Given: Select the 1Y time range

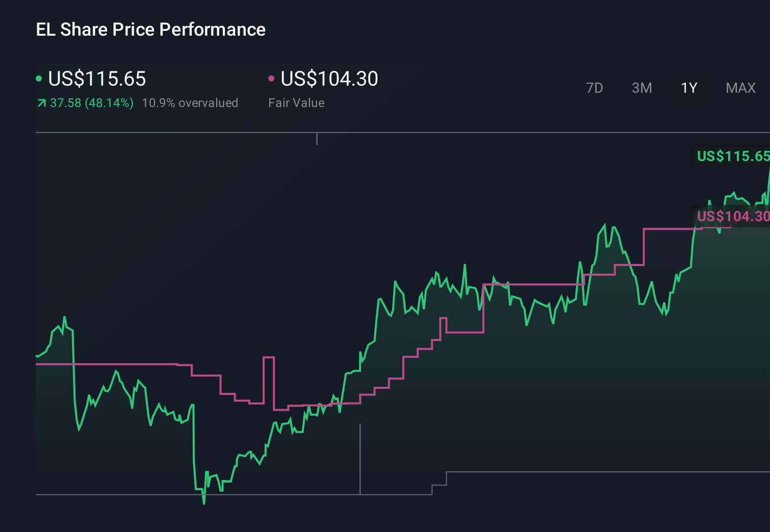Looking at the screenshot, I should 688,88.
